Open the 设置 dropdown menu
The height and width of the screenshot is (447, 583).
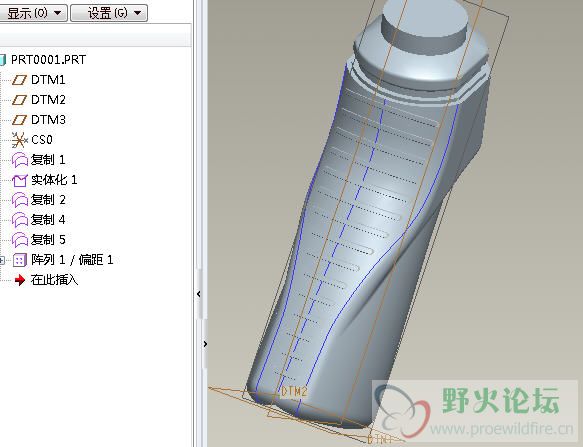pyautogui.click(x=109, y=13)
